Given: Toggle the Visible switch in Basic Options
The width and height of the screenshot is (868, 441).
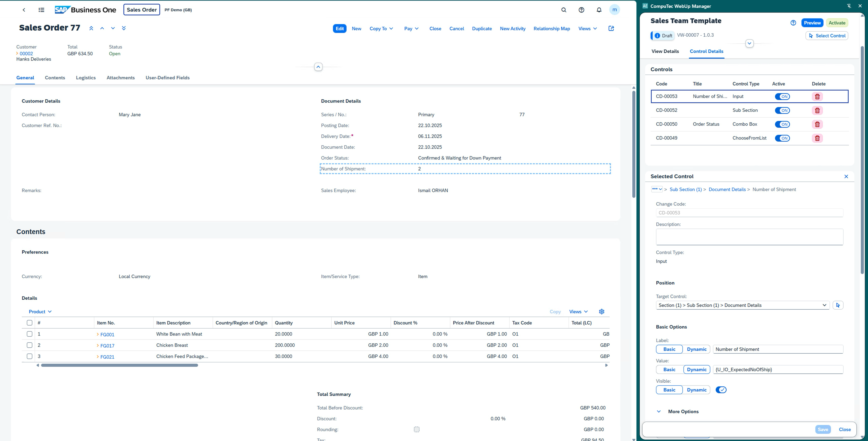Looking at the screenshot, I should pyautogui.click(x=721, y=390).
